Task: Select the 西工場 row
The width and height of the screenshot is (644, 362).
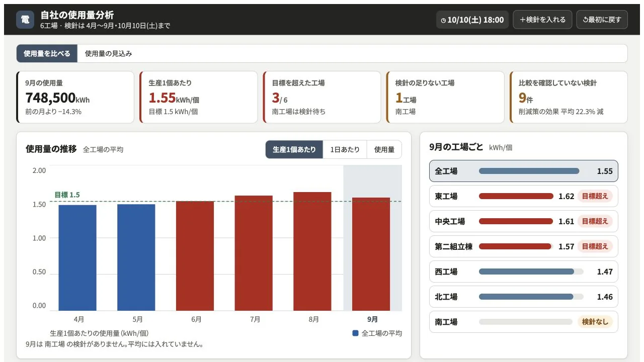Action: coord(524,271)
